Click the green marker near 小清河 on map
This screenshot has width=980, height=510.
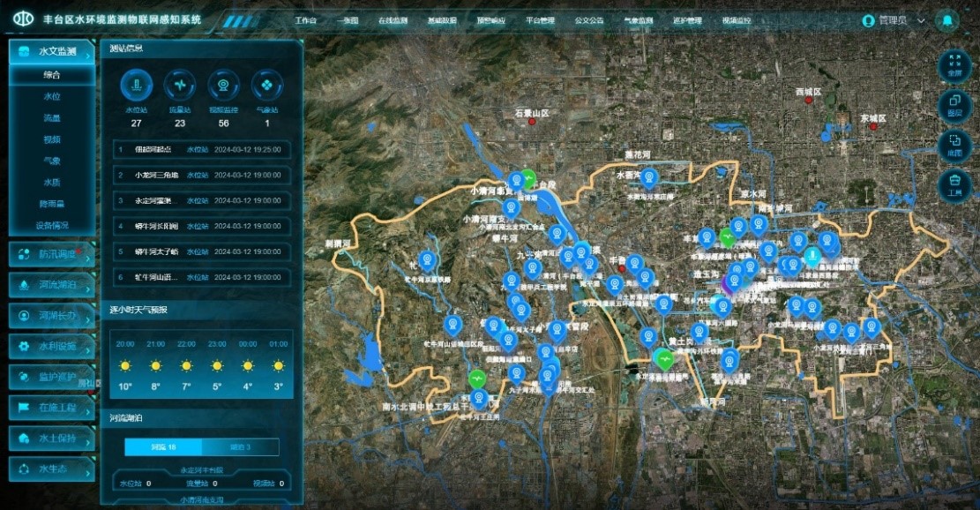[528, 177]
